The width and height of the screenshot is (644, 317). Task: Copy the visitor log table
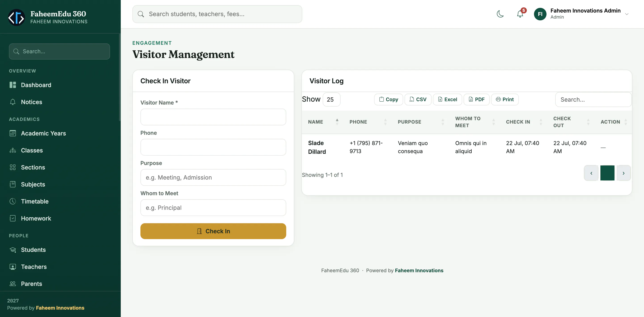click(x=388, y=100)
